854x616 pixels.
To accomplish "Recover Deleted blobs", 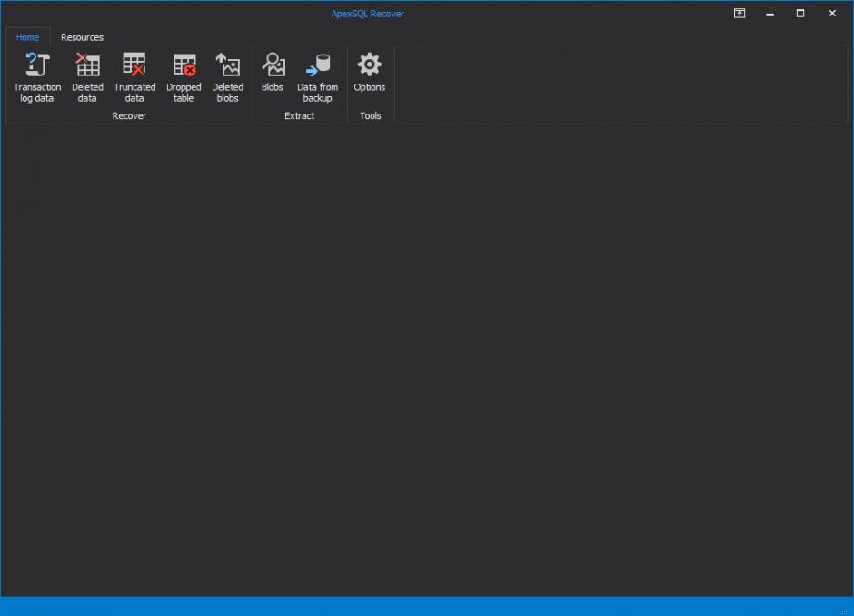I will click(227, 77).
